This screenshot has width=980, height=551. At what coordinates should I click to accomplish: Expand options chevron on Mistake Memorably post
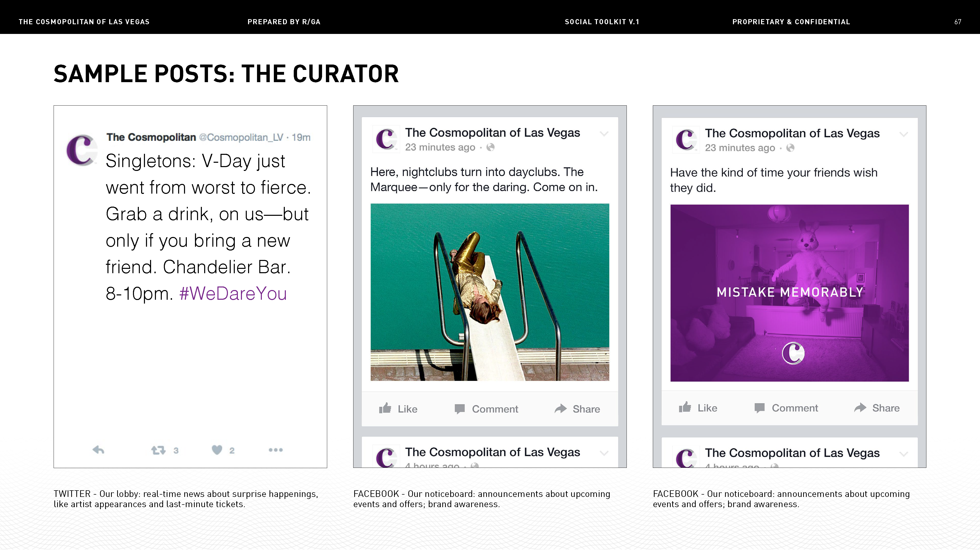tap(904, 134)
